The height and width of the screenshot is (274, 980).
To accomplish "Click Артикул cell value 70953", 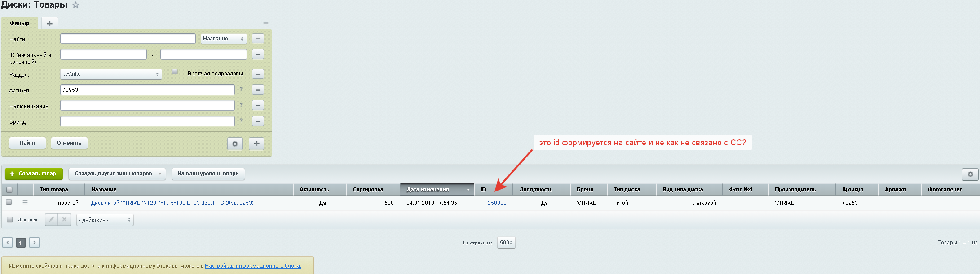I will coord(850,203).
